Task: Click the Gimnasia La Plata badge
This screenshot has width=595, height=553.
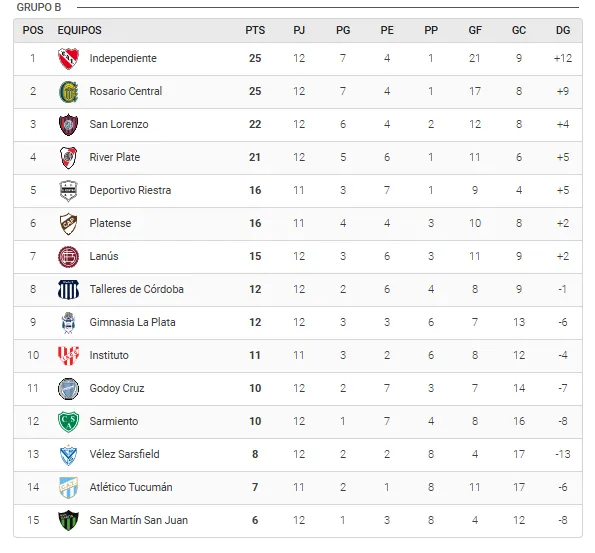Action: 68,323
